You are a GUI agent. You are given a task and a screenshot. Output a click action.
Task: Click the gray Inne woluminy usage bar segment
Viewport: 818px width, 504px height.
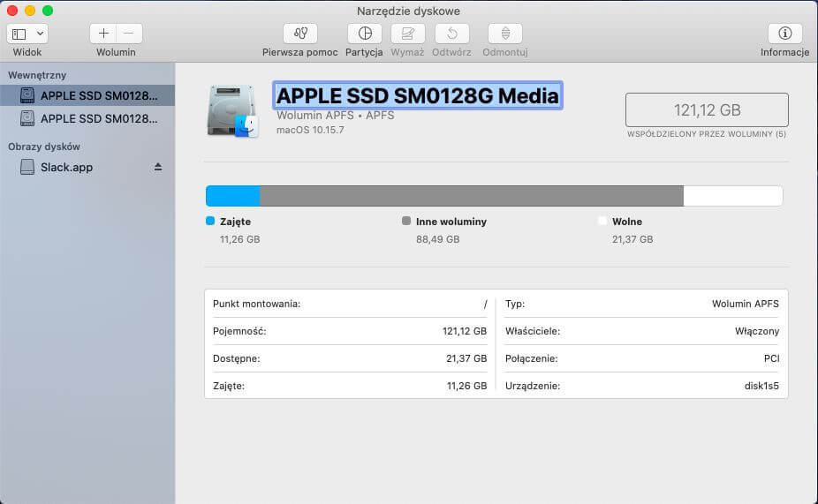click(472, 196)
